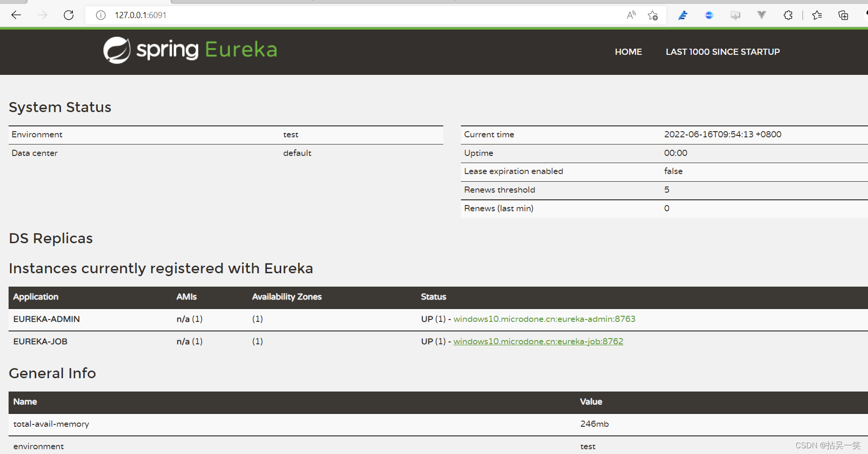868x454 pixels.
Task: Click 'Instances currently registered with Eureka' heading
Action: point(161,268)
